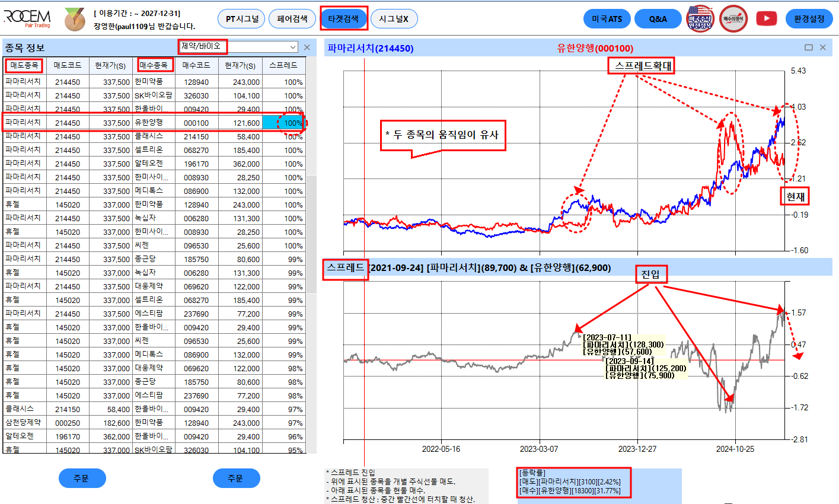Select the 121,600 price cell

click(x=240, y=123)
